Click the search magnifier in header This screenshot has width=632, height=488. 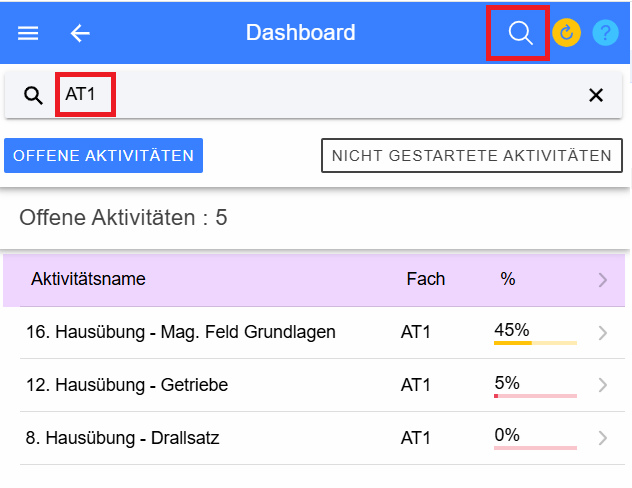click(x=519, y=33)
